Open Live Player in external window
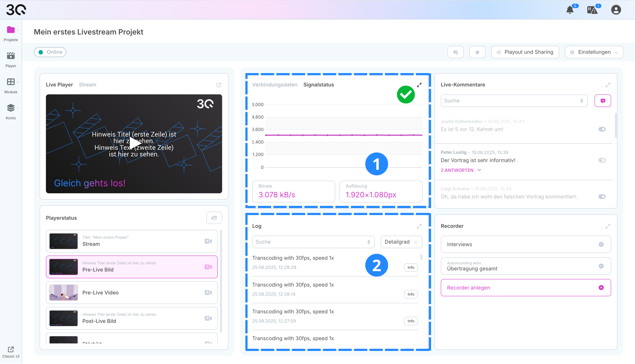 pyautogui.click(x=219, y=85)
